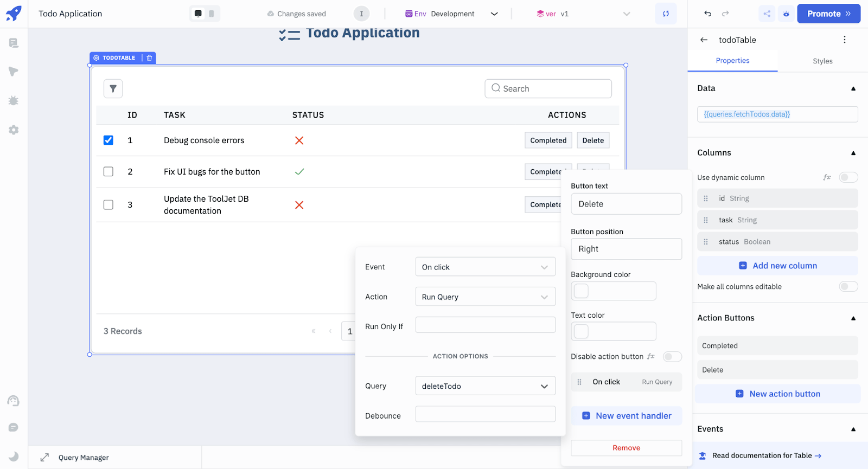Open the share app icon

(x=767, y=14)
